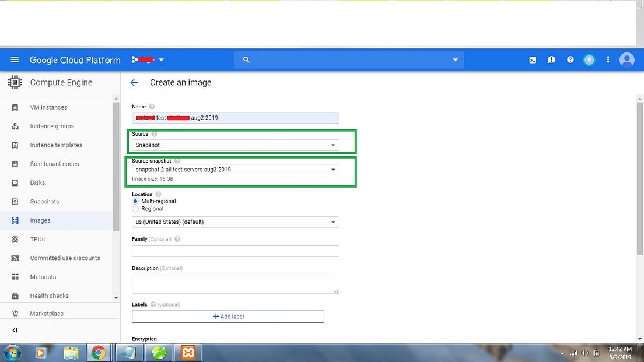Activate the Cloud Shell terminal
The image size is (644, 362).
532,59
